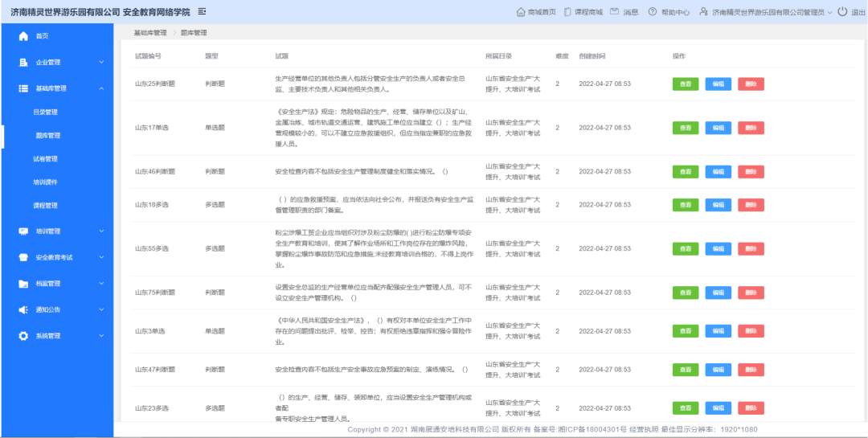The image size is (868, 438).
Task: Click 编辑 for 山东17单选
Action: pyautogui.click(x=718, y=128)
